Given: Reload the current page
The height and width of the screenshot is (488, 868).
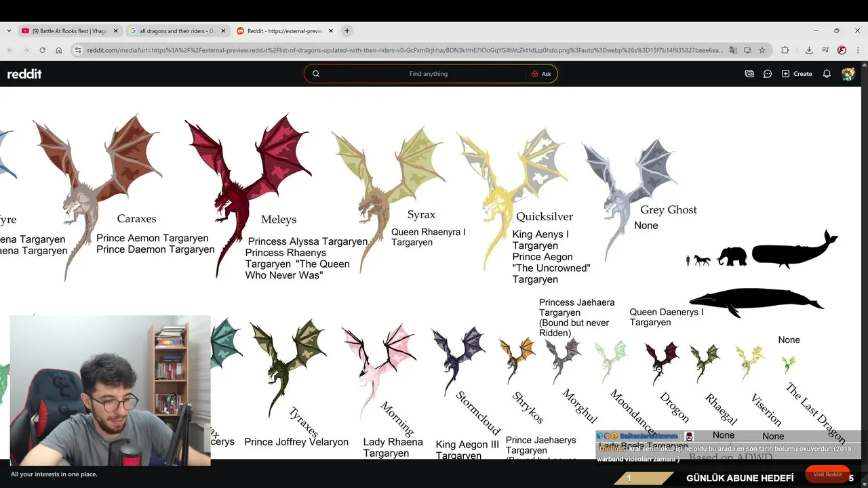Looking at the screenshot, I should 42,50.
